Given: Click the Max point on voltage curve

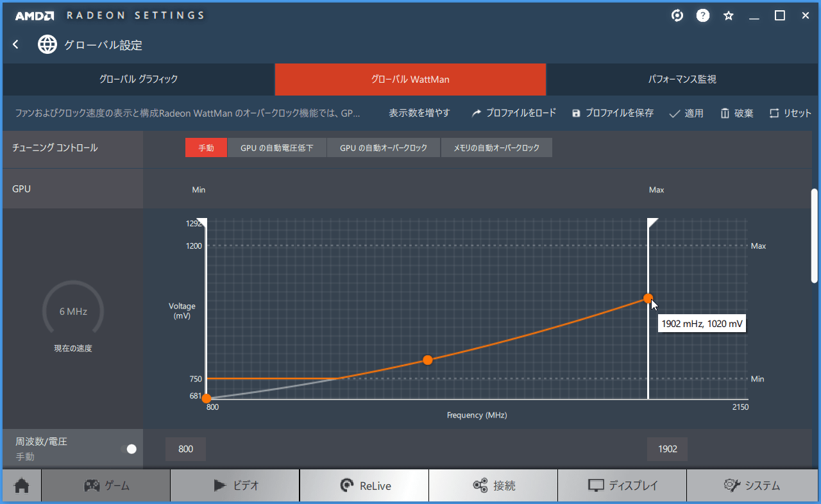Looking at the screenshot, I should 648,298.
